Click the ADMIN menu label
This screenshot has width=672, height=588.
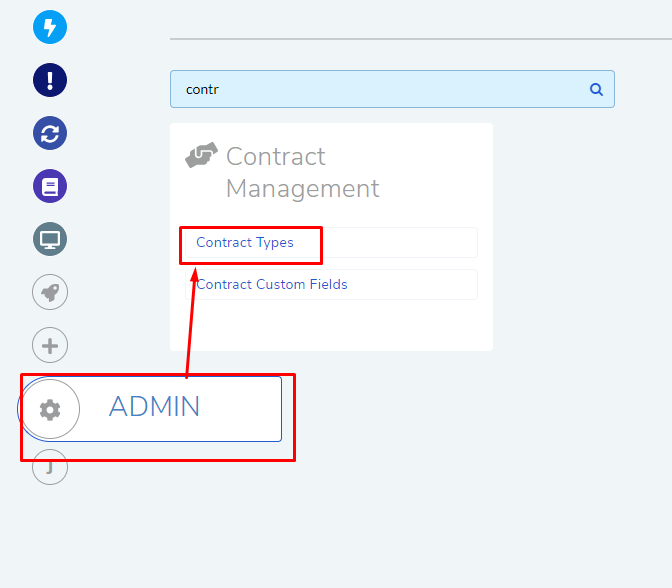(154, 406)
